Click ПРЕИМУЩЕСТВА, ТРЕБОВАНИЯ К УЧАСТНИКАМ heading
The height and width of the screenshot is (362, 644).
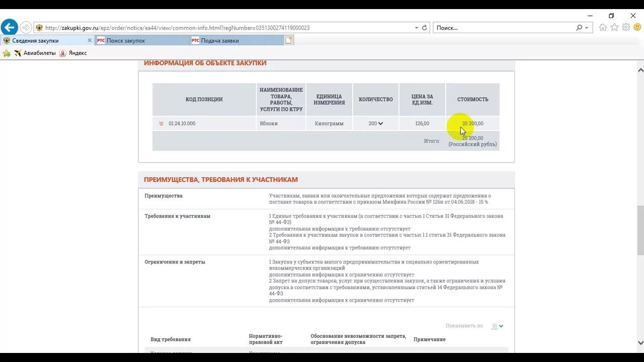point(221,179)
